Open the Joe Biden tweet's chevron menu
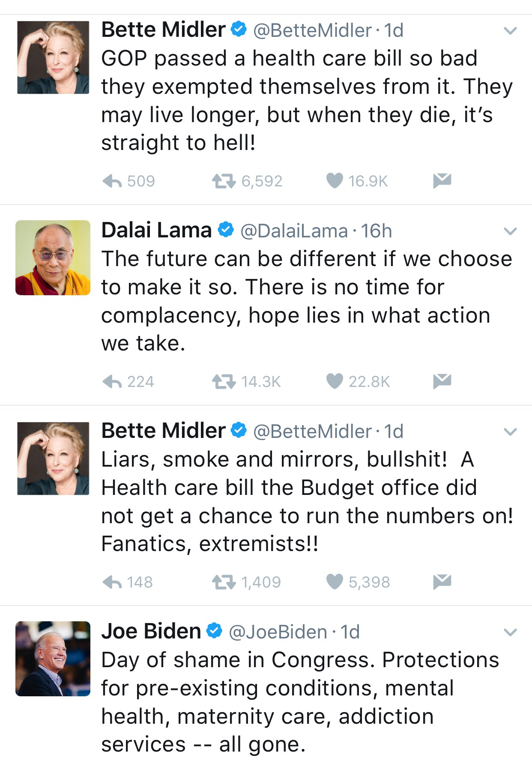The width and height of the screenshot is (532, 758). coord(510,632)
